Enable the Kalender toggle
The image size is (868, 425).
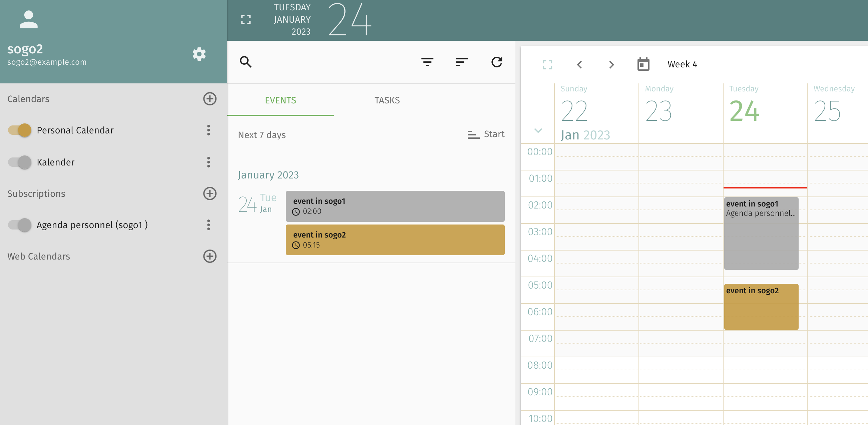tap(20, 162)
